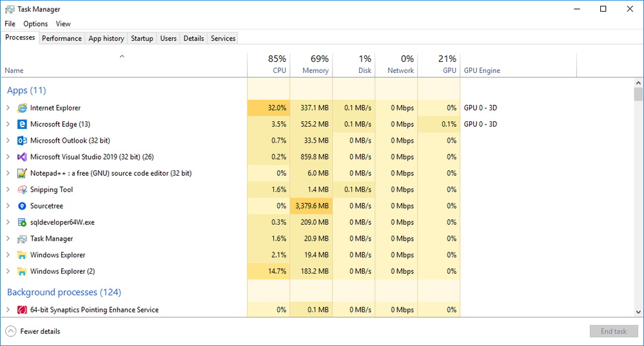Go to the Users tab

168,38
